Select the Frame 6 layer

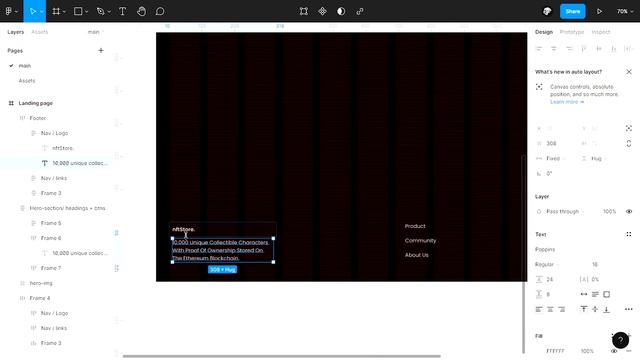tap(51, 238)
